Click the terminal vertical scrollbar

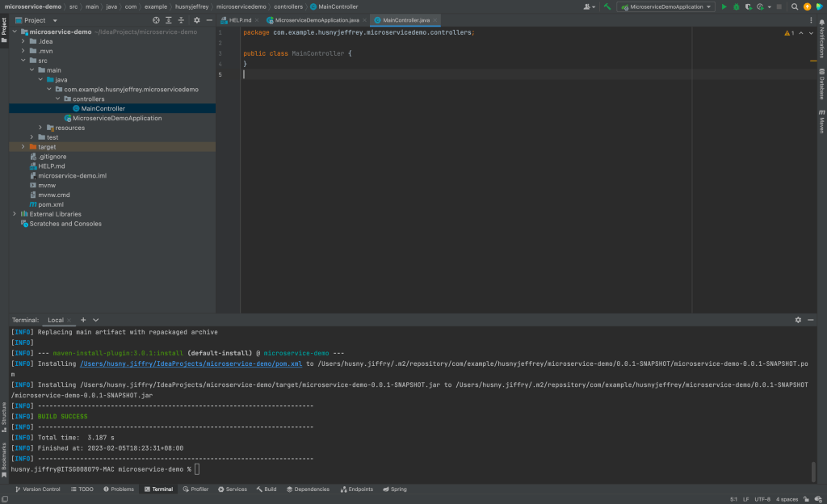pyautogui.click(x=813, y=471)
